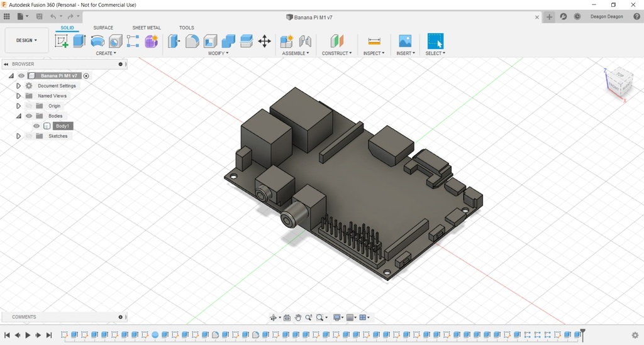Open the INSPECT dropdown menu
Screen dimensions: 644x345
point(374,53)
